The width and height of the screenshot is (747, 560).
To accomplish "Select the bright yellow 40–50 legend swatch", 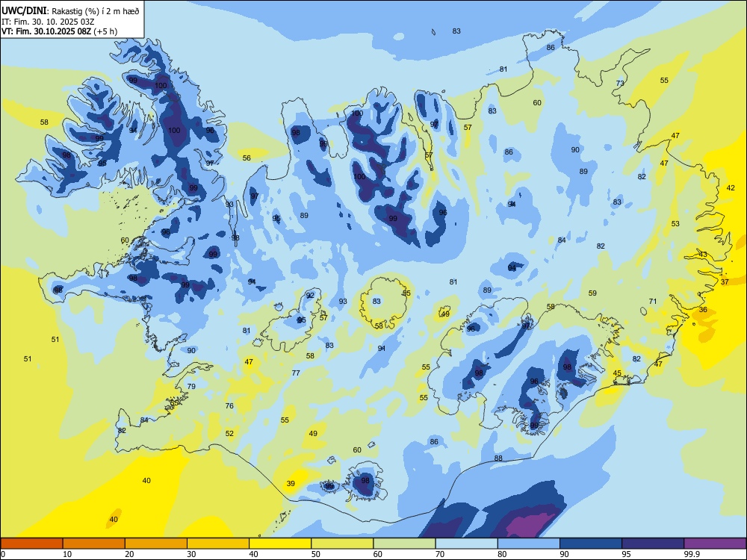I will coord(280,544).
